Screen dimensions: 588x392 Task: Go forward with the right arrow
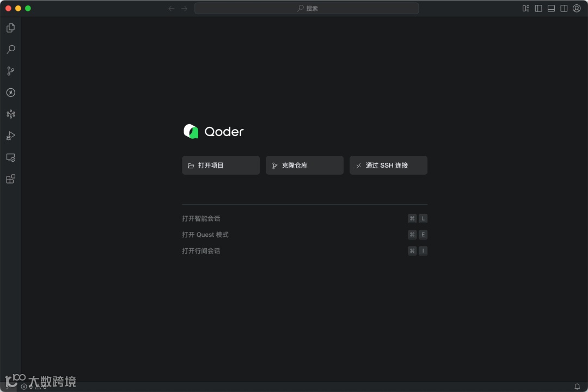pos(184,8)
